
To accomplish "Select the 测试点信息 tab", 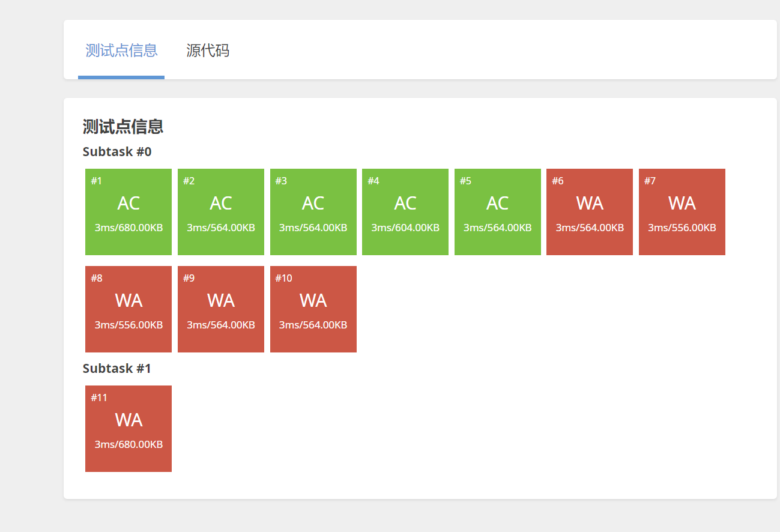I will click(121, 50).
